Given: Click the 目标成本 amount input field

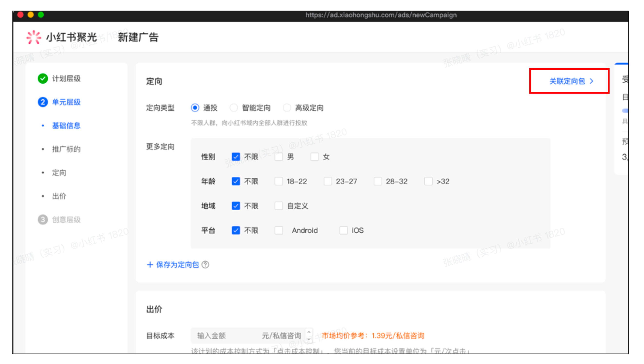Looking at the screenshot, I should pos(252,335).
